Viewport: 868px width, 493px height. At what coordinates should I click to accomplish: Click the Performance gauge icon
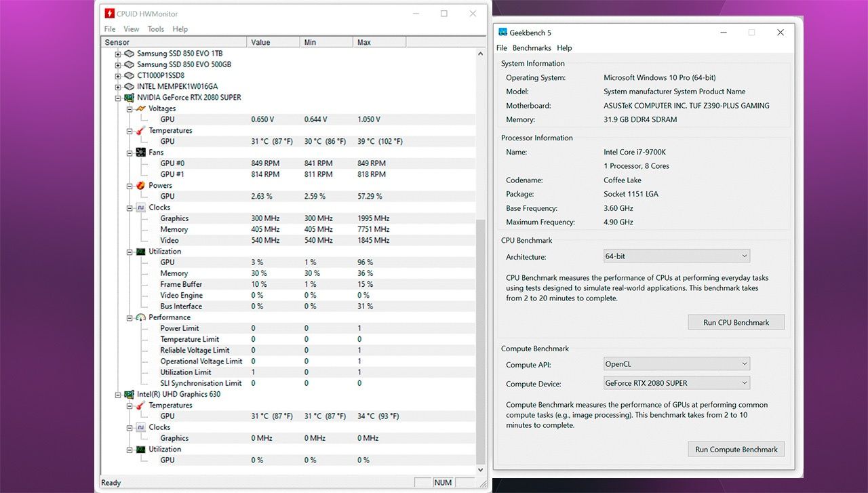click(140, 317)
